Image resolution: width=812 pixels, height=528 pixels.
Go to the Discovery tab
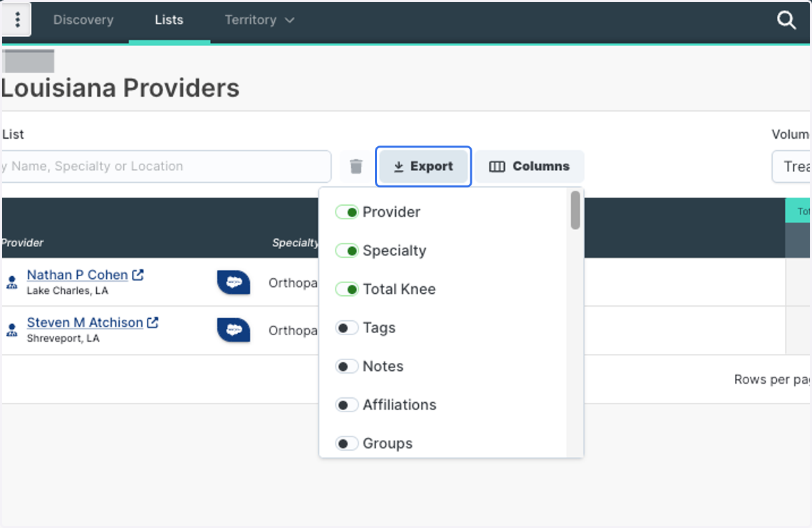(x=83, y=20)
